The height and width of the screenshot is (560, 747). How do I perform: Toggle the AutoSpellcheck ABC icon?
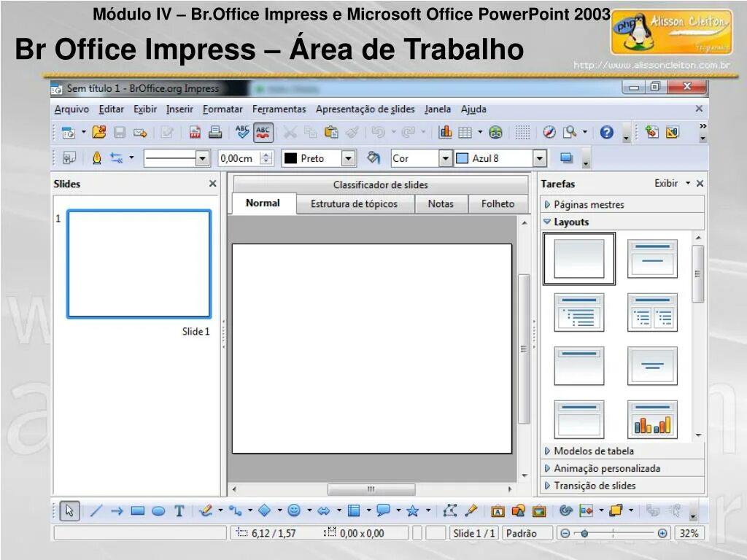point(263,132)
